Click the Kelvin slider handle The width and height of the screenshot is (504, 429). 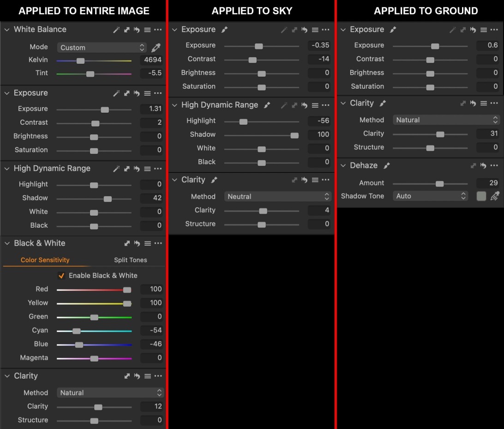[x=80, y=60]
